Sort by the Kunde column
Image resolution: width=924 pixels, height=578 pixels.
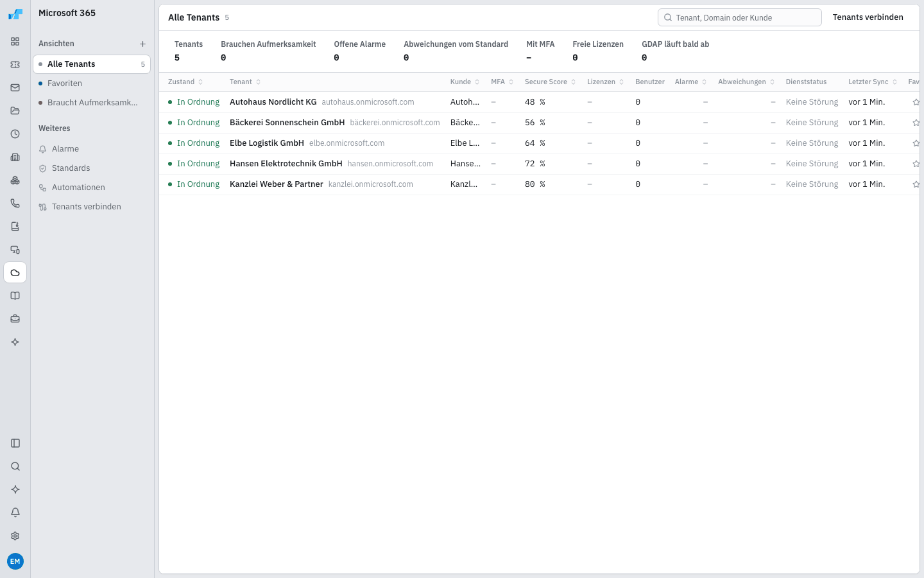[465, 82]
